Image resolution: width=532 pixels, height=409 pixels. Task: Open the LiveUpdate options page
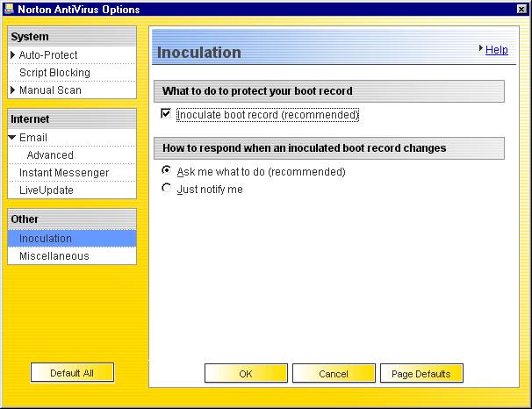coord(47,190)
